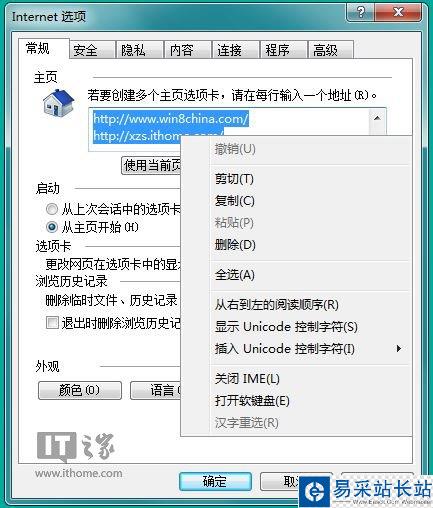Select 从上次会话中的选项卡 radio button

(x=52, y=209)
